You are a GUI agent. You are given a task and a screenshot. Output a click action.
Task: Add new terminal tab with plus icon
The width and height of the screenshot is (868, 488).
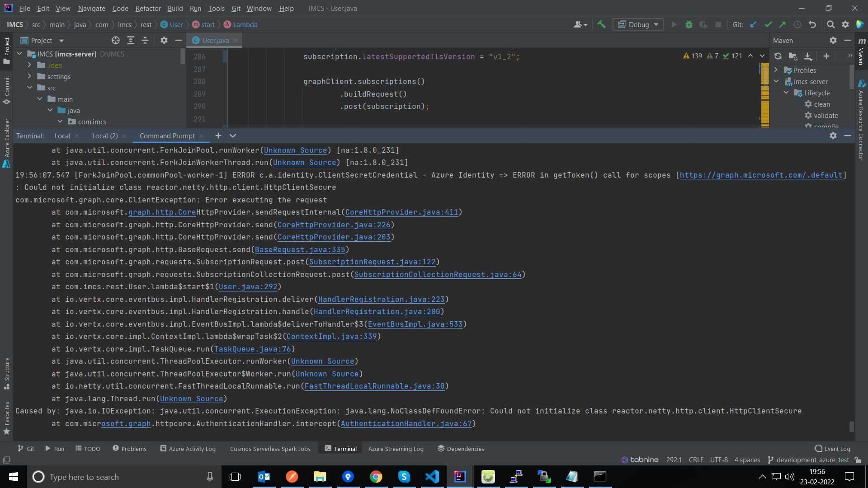[218, 136]
